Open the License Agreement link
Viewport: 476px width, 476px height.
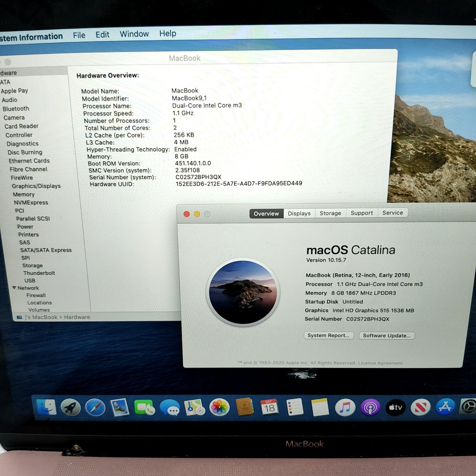click(380, 363)
